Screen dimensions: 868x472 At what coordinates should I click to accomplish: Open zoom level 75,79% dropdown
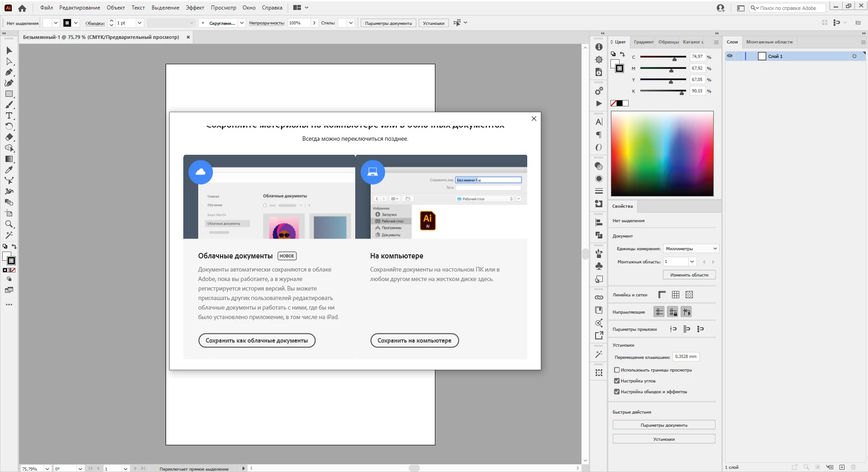47,469
